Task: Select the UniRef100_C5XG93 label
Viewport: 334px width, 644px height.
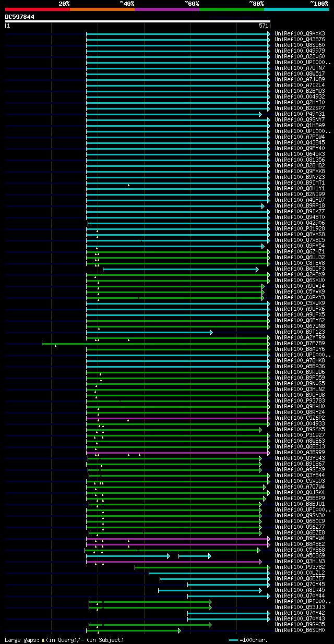Action: [x=300, y=481]
